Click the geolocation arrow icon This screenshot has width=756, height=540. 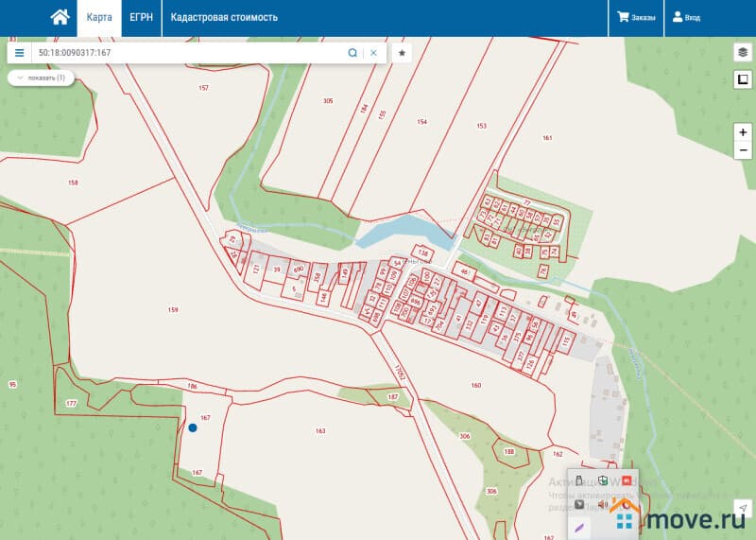(743, 509)
